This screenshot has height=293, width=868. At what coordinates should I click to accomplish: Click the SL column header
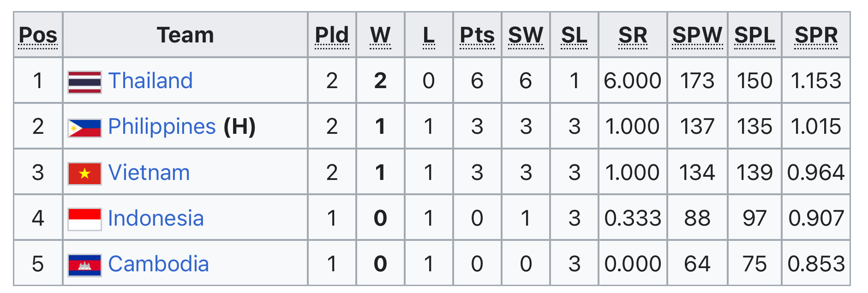pyautogui.click(x=574, y=36)
